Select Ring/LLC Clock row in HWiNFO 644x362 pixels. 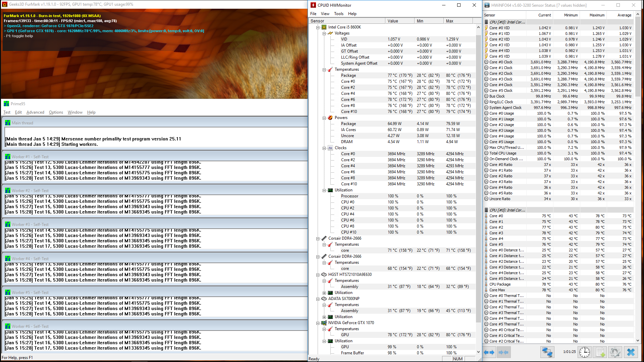(x=559, y=102)
